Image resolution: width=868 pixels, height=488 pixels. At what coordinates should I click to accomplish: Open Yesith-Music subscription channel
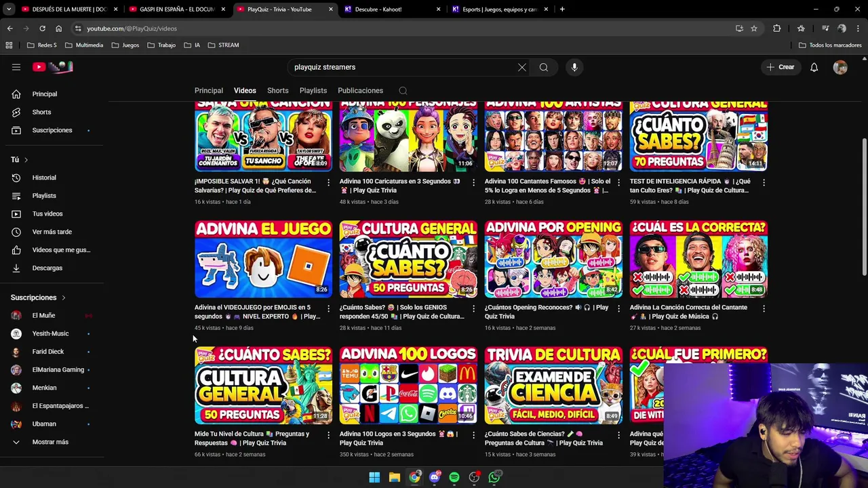click(x=52, y=333)
